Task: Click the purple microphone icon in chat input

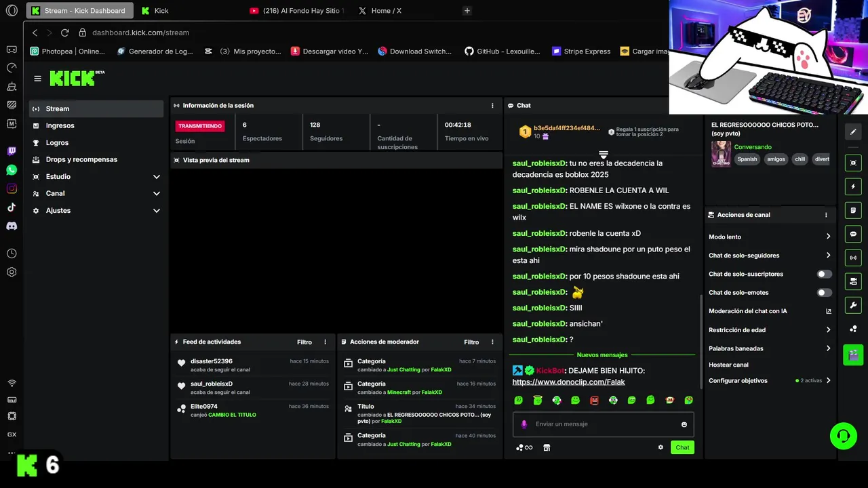Action: pyautogui.click(x=524, y=424)
